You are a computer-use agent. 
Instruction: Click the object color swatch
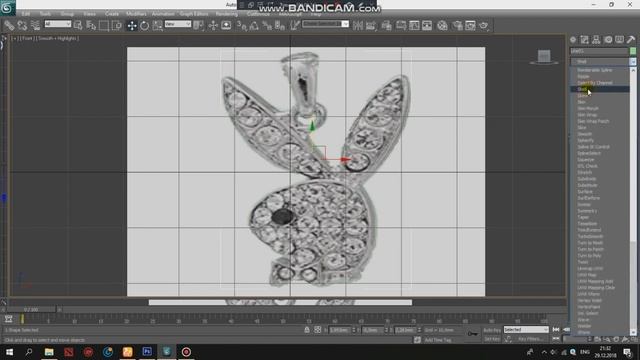[633, 51]
